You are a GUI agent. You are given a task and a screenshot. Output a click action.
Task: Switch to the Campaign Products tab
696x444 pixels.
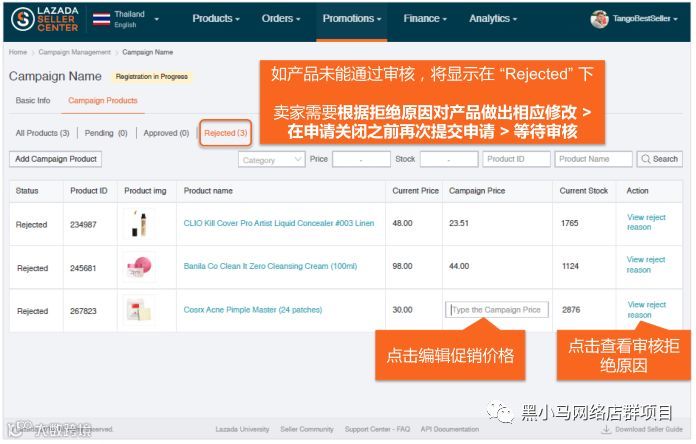[x=103, y=100]
